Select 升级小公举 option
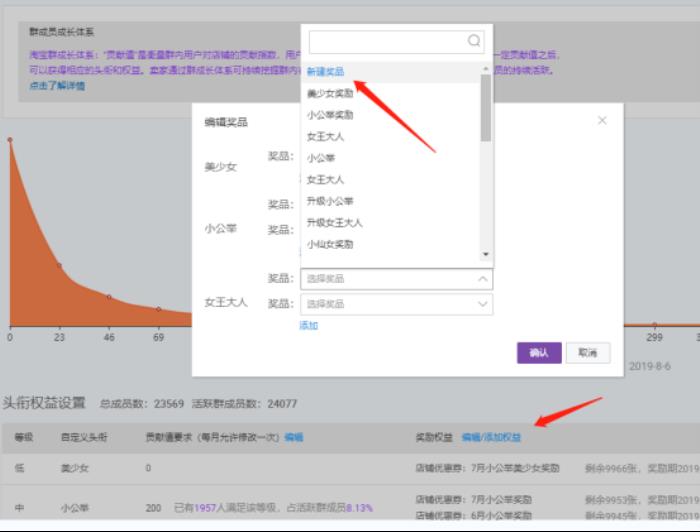Viewport: 700px width, 532px height. point(329,201)
